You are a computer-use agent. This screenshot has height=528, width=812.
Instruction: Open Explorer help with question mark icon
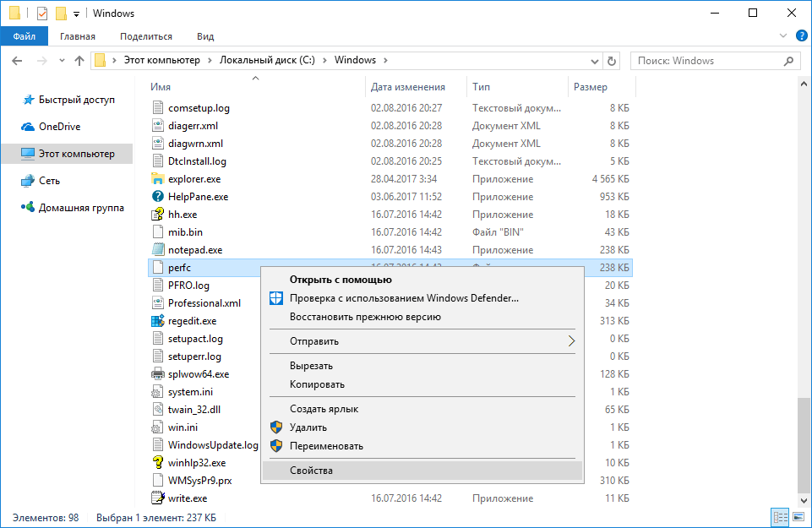pos(802,35)
